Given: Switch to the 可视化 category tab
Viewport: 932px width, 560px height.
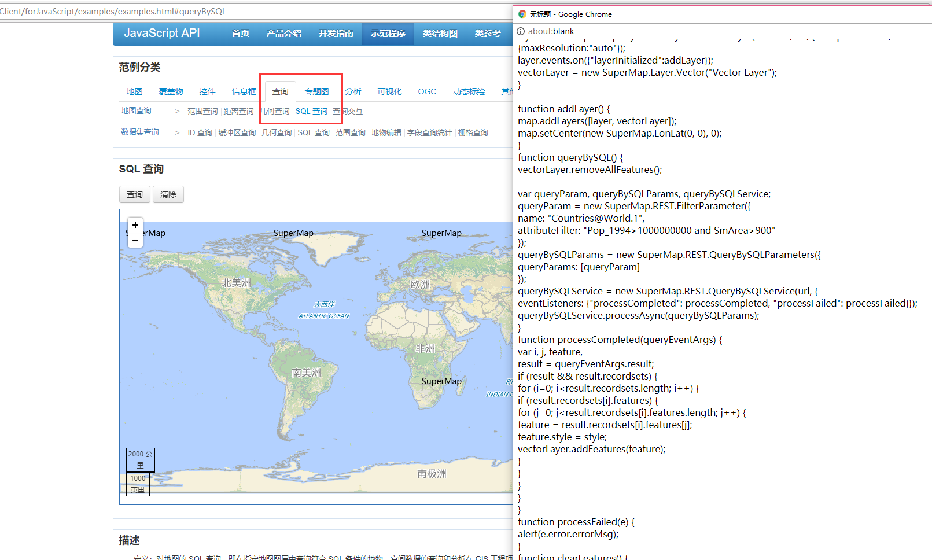Looking at the screenshot, I should click(389, 91).
